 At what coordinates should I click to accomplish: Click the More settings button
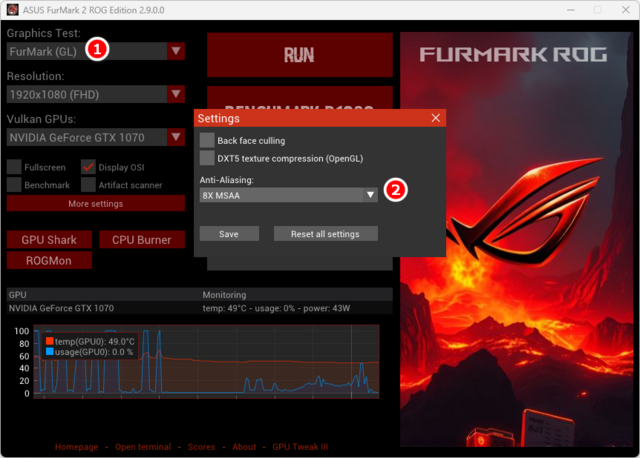[x=96, y=204]
